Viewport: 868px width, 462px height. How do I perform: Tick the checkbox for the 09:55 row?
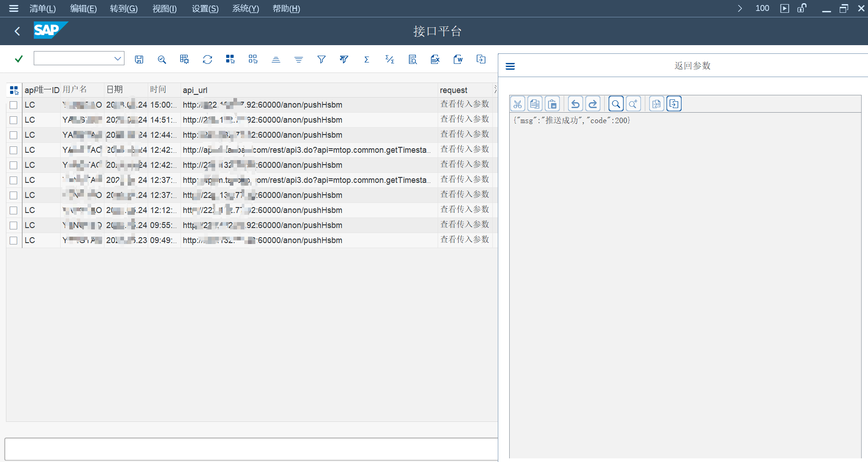coord(14,225)
